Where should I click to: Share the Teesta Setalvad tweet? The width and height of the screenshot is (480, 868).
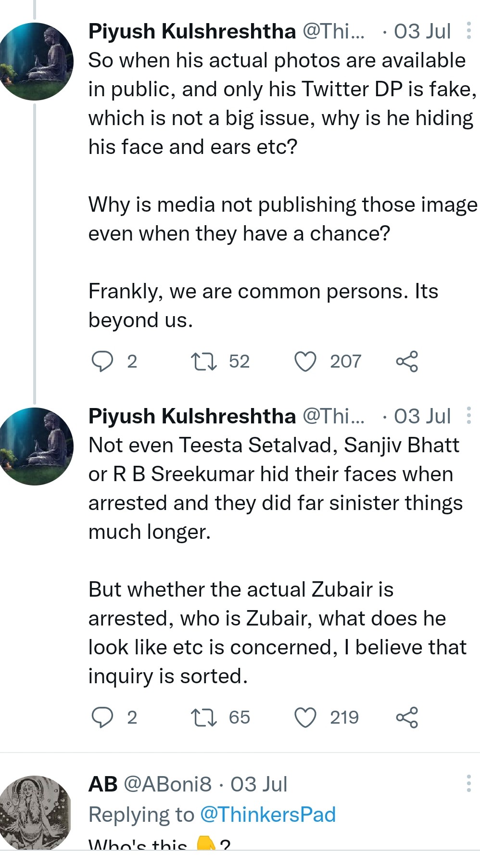[x=407, y=717]
